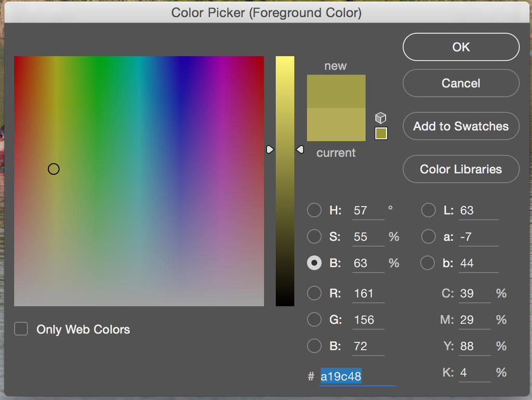Image resolution: width=532 pixels, height=400 pixels.
Task: Click the right brightness slider arrow handle
Action: pyautogui.click(x=300, y=150)
